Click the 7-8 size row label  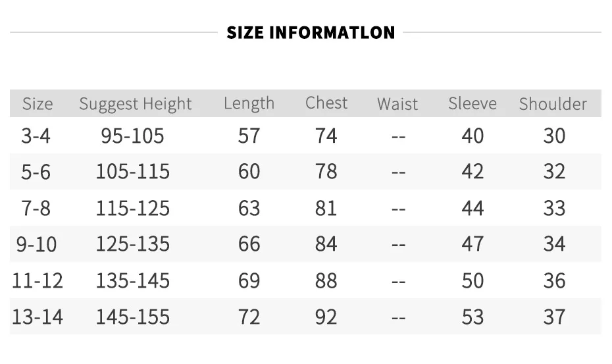coord(36,208)
